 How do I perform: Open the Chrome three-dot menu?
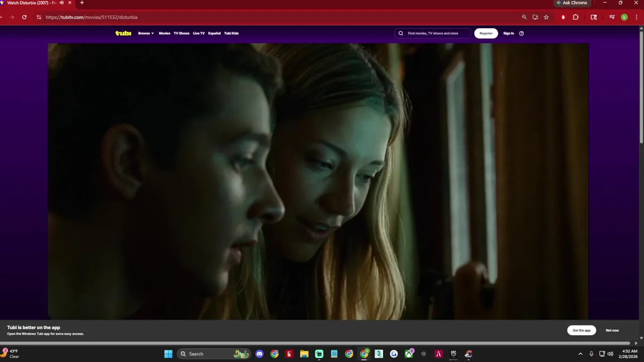(636, 17)
